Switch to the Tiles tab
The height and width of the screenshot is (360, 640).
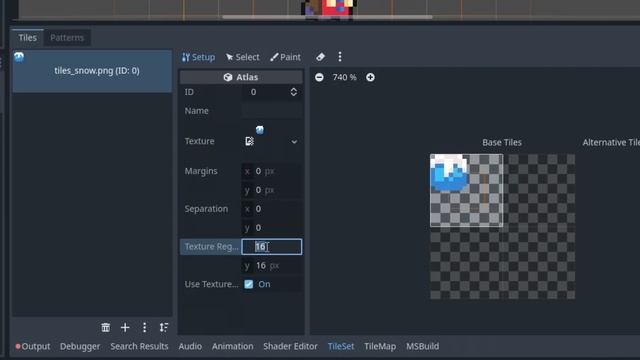pyautogui.click(x=27, y=38)
